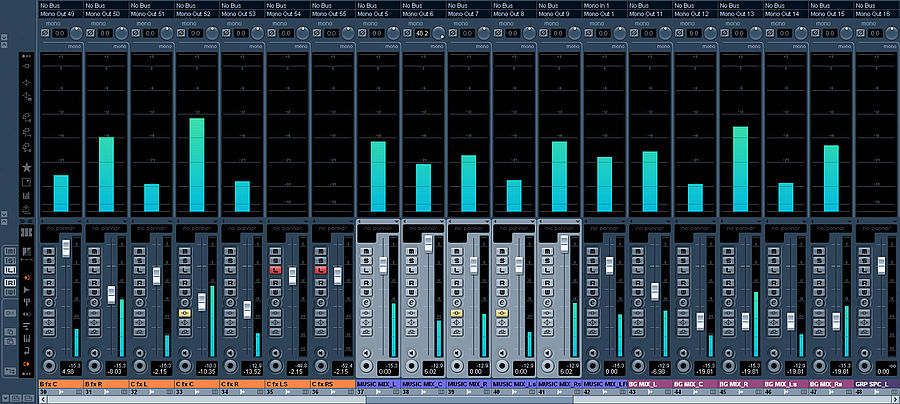The width and height of the screenshot is (900, 404).
Task: Click fader value field -13.52 on C fx R
Action: coord(251,368)
